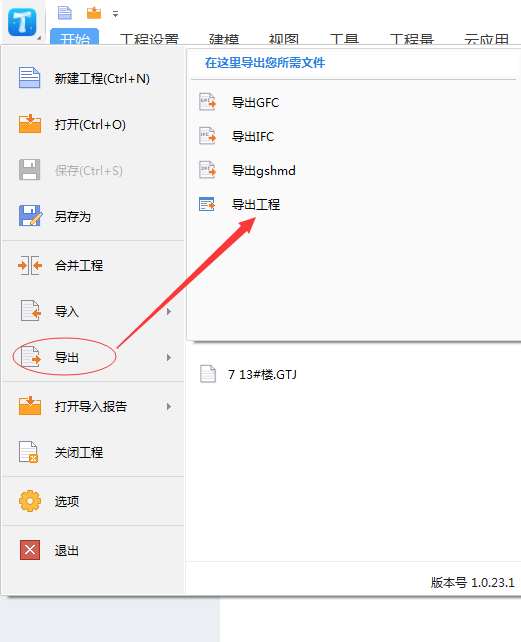
Task: Click the 版本号 1.0.23.1 version text
Action: [472, 582]
